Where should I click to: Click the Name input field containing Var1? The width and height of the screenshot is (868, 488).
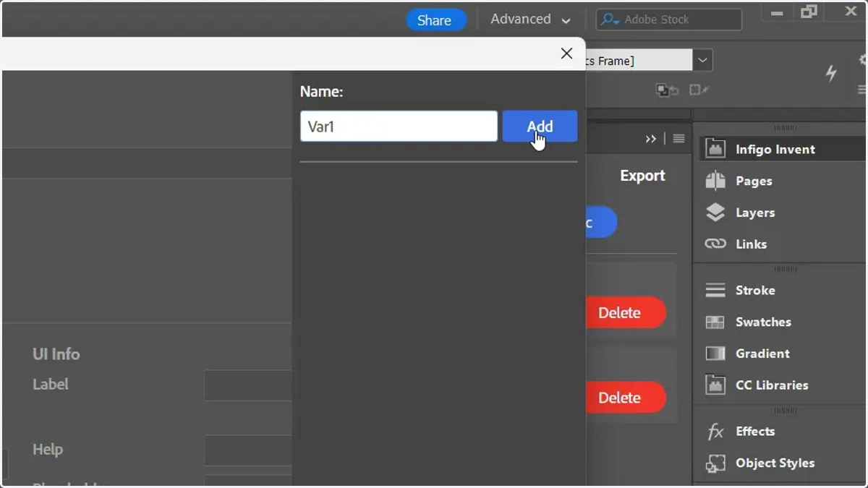coord(399,127)
